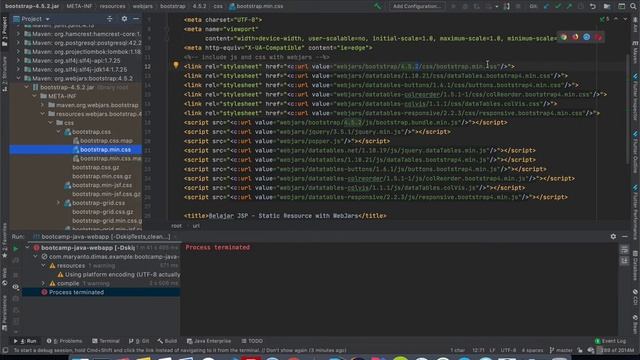Click the Project vertical tool window button
Viewport: 640px width, 360px height.
4,31
